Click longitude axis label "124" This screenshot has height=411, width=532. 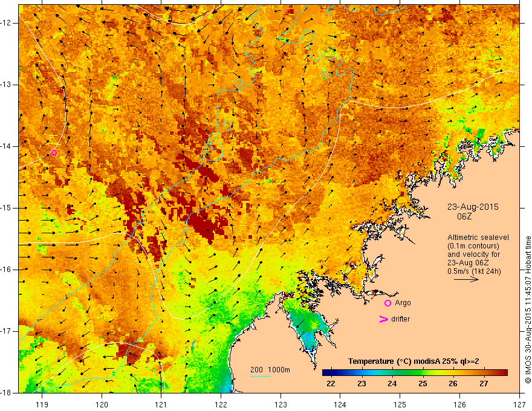coord(340,404)
